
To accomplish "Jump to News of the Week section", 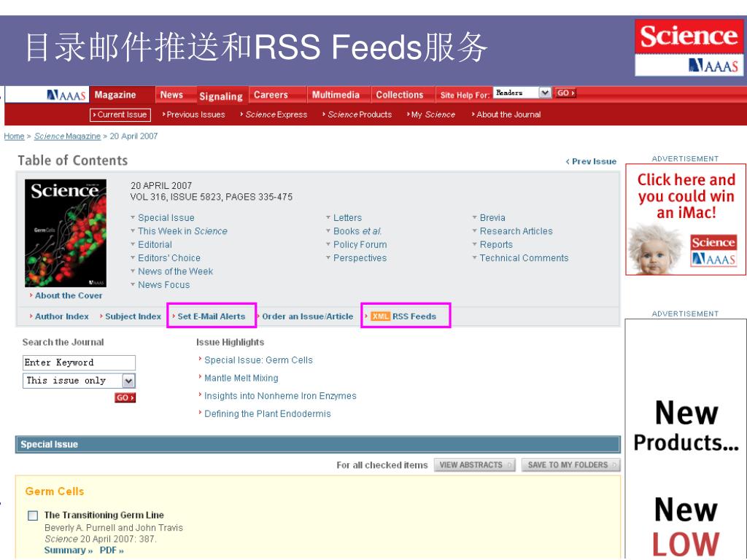I will 175,271.
